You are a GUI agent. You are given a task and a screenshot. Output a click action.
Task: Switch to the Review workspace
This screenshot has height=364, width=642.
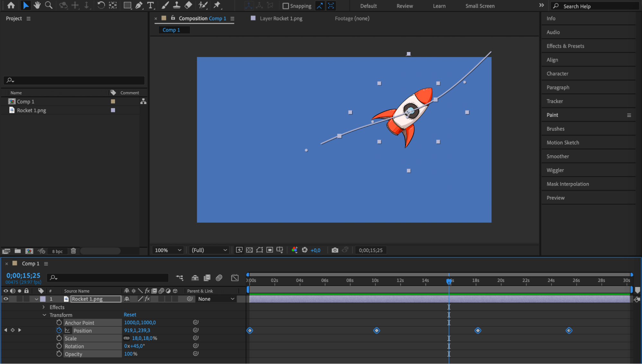[x=404, y=6]
